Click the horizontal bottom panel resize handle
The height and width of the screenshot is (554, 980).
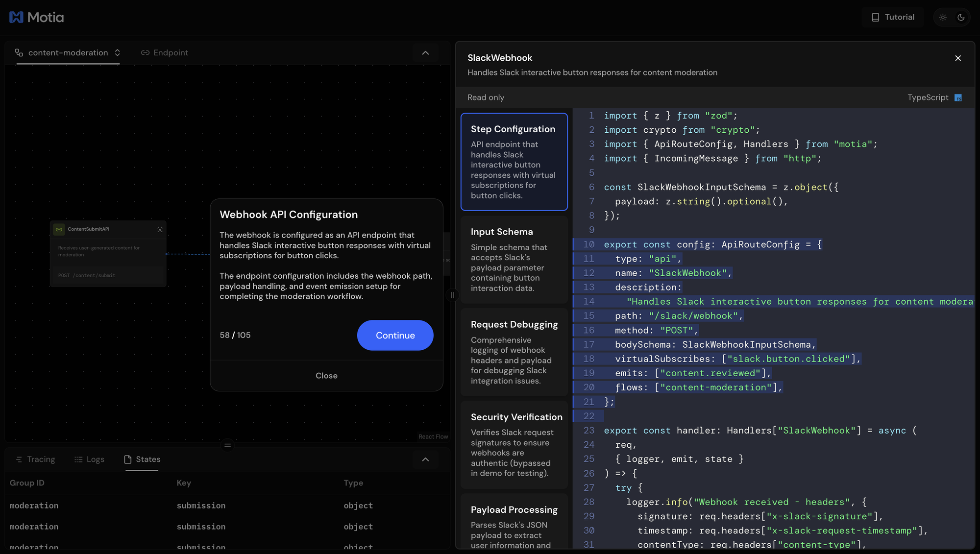(x=227, y=445)
